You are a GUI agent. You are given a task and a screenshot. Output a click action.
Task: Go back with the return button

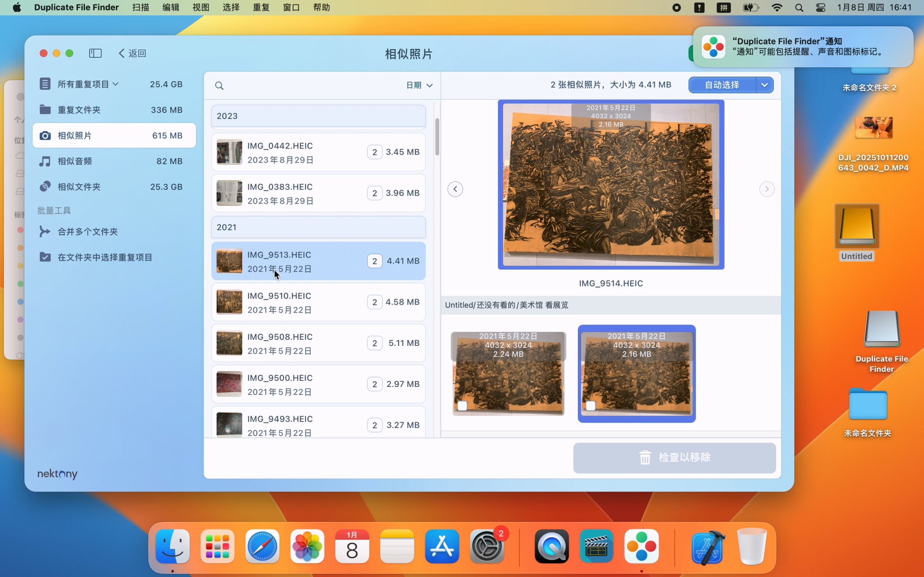[132, 53]
